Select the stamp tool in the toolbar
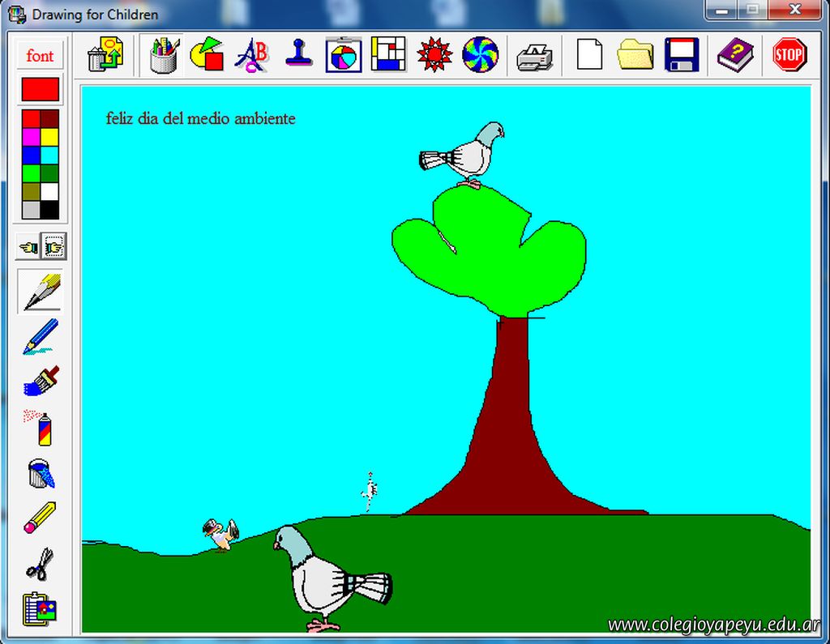The width and height of the screenshot is (830, 644). (x=298, y=55)
